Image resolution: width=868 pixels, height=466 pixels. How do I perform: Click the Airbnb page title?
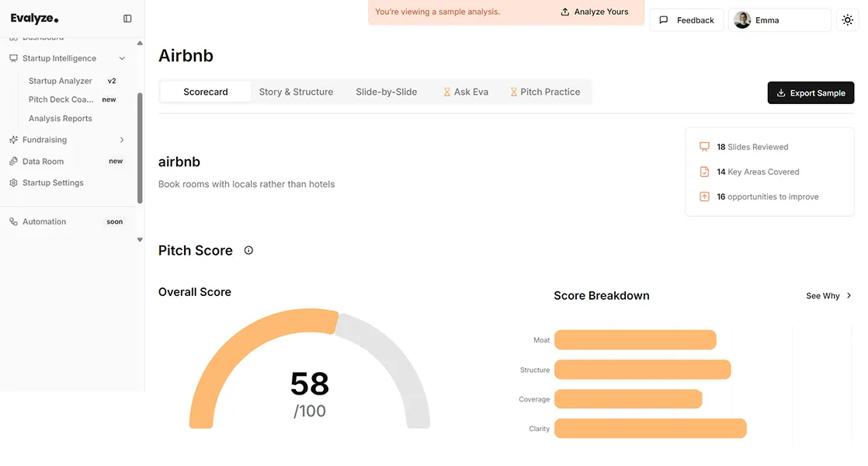[x=186, y=56]
